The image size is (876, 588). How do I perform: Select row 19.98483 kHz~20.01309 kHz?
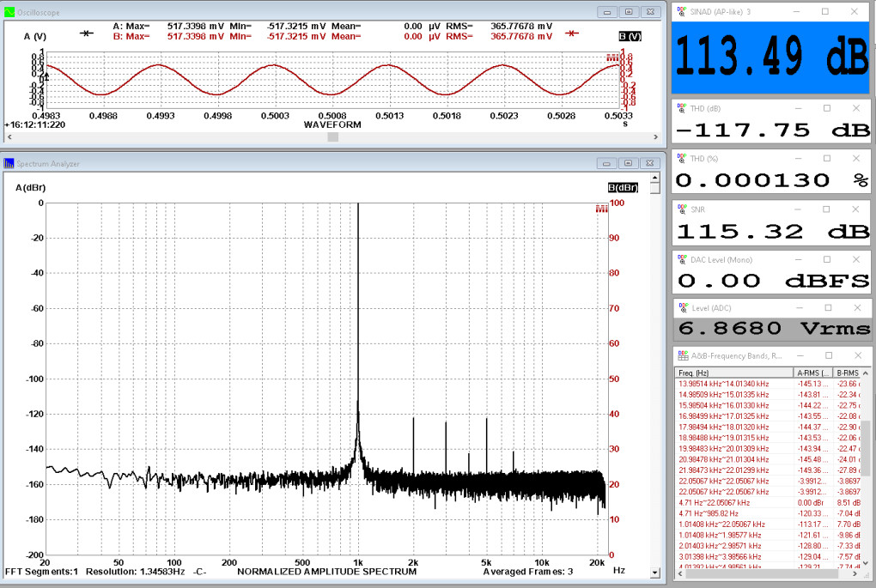[x=768, y=448]
